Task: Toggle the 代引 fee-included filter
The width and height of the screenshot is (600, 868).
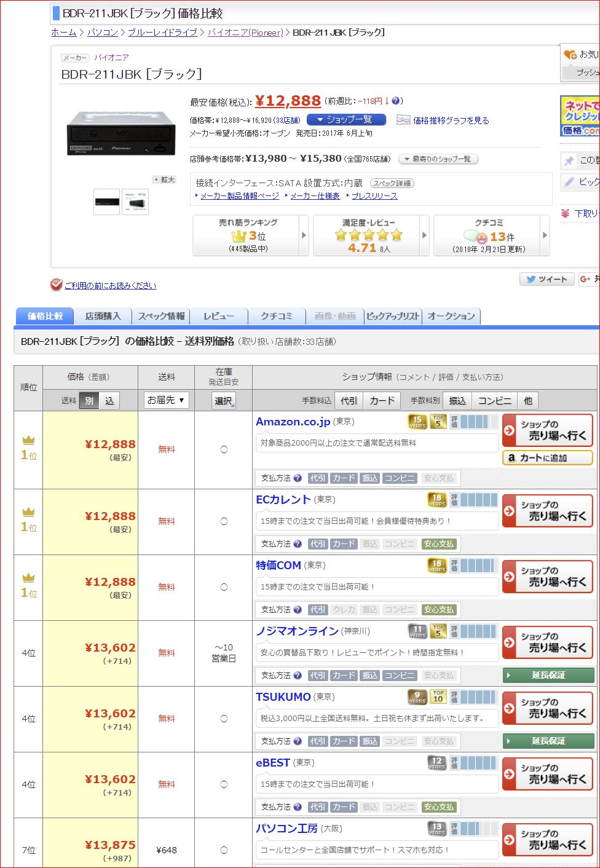Action: pyautogui.click(x=349, y=401)
